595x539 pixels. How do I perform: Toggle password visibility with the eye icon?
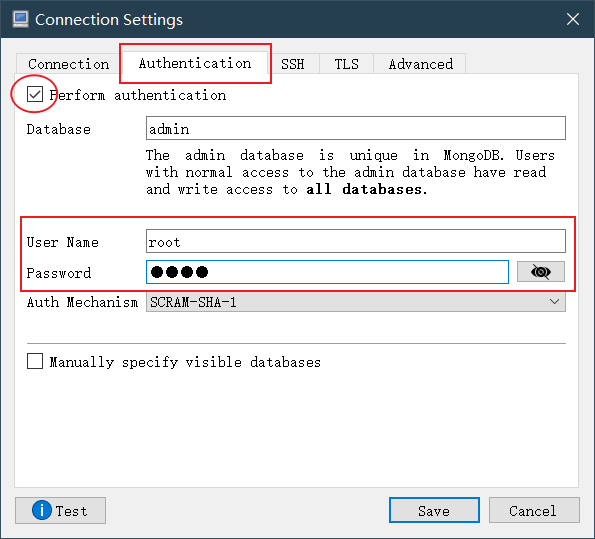tap(541, 272)
